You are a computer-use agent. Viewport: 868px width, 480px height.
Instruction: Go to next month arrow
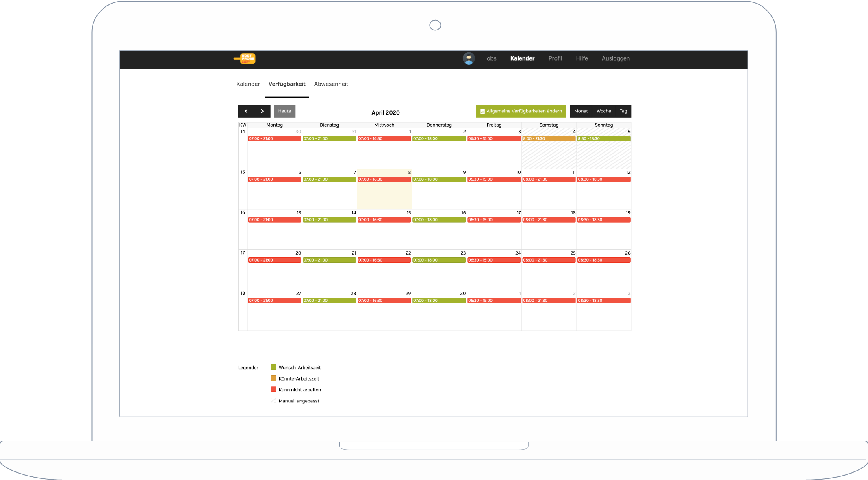click(263, 111)
